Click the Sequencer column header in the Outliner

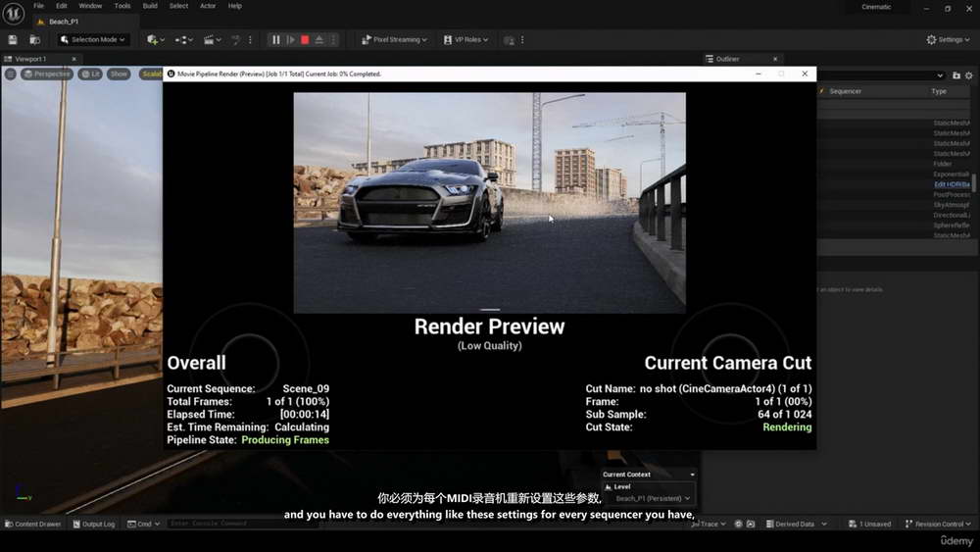click(845, 91)
